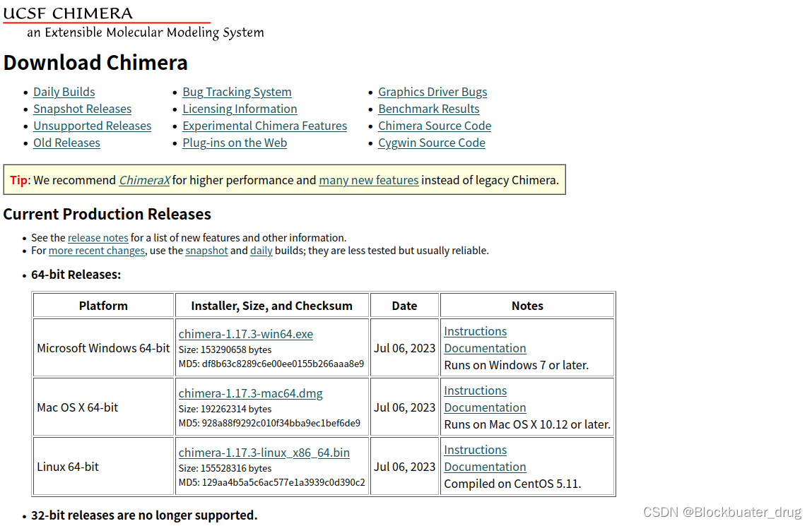
Task: Open Instructions for Mac OS X row
Action: (476, 391)
